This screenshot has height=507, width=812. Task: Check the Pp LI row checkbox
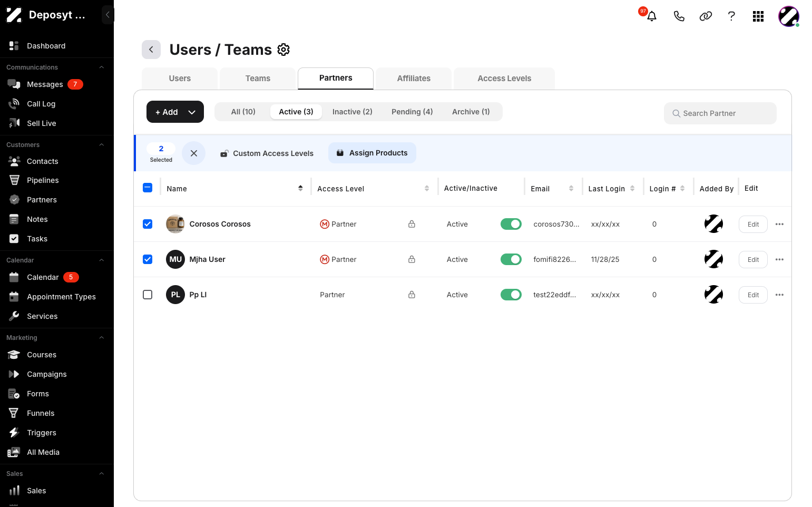[x=148, y=295]
